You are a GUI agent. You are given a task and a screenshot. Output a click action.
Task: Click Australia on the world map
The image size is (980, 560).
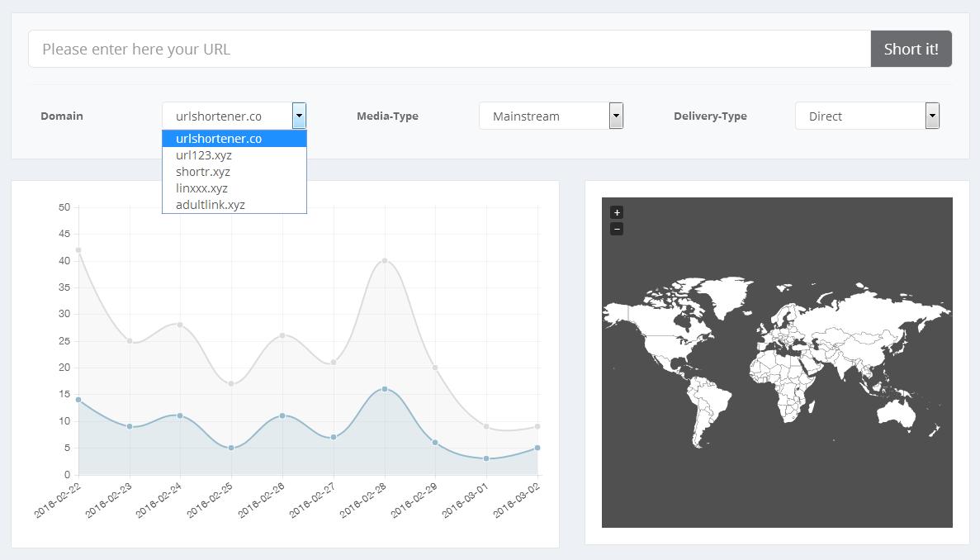pyautogui.click(x=894, y=411)
